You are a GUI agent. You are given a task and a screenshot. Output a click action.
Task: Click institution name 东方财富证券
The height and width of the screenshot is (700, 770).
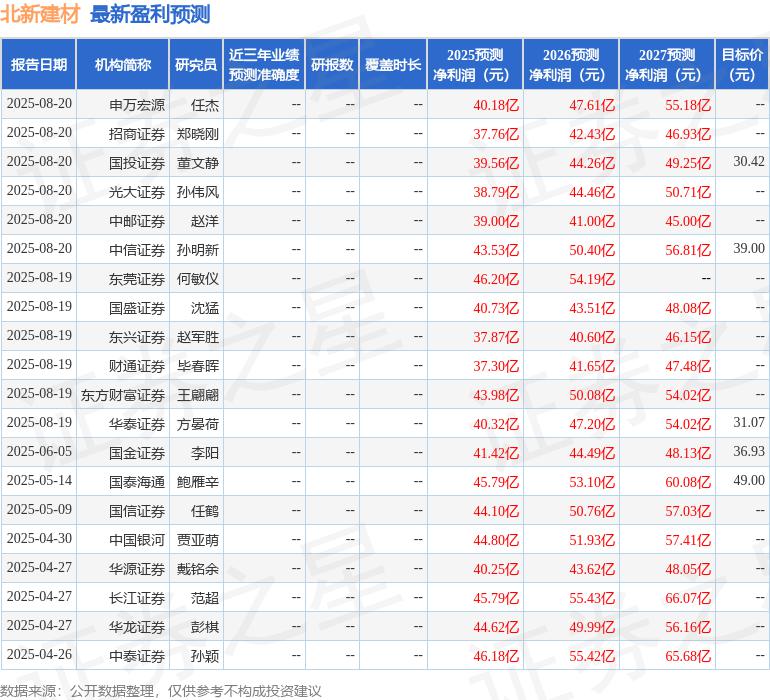pyautogui.click(x=123, y=394)
